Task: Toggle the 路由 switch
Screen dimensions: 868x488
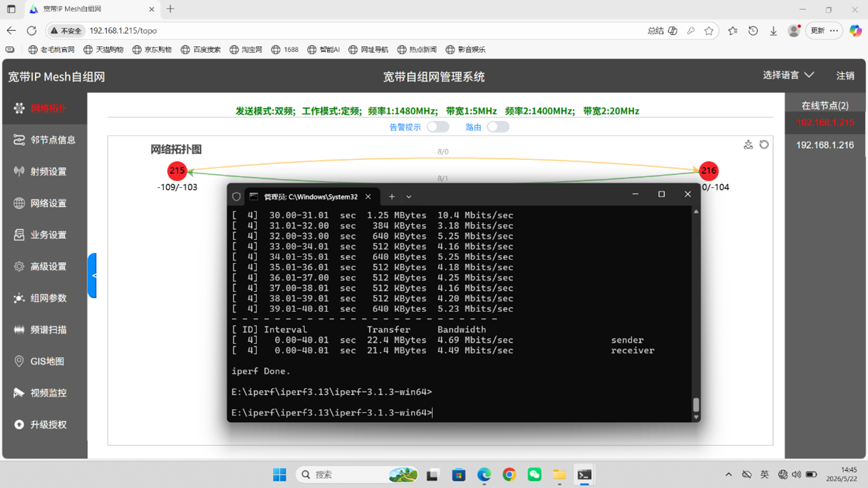Action: pyautogui.click(x=498, y=127)
